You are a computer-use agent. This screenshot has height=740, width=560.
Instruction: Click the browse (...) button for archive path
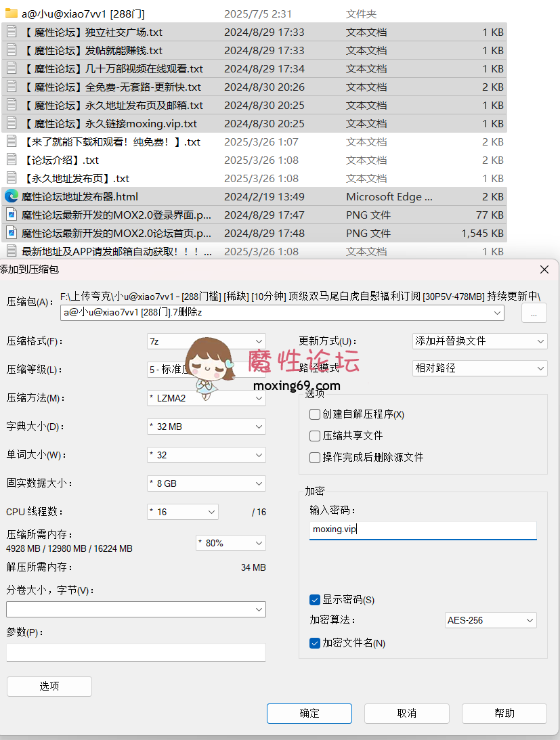[534, 313]
